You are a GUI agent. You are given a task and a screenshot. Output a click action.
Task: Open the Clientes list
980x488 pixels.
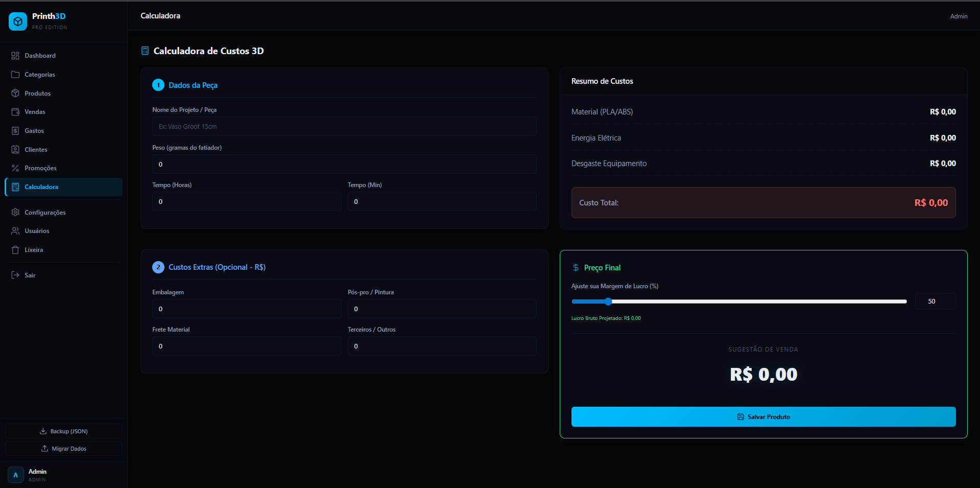point(64,150)
